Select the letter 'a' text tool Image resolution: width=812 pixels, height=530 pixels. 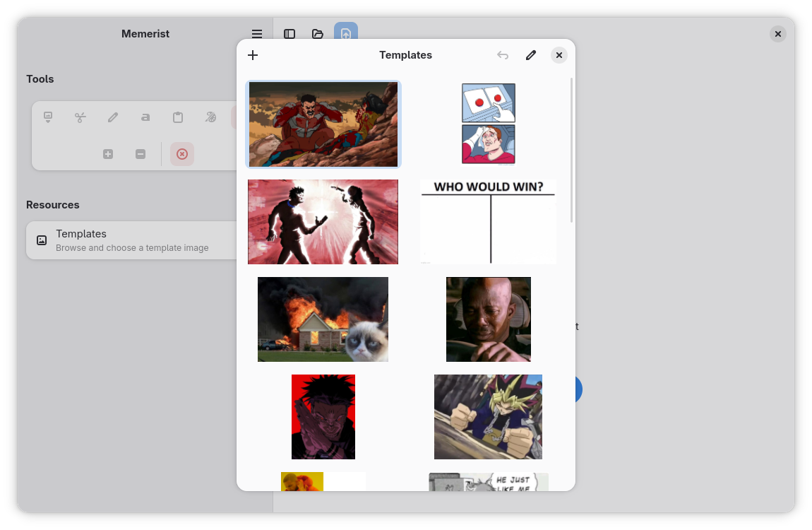(x=145, y=117)
